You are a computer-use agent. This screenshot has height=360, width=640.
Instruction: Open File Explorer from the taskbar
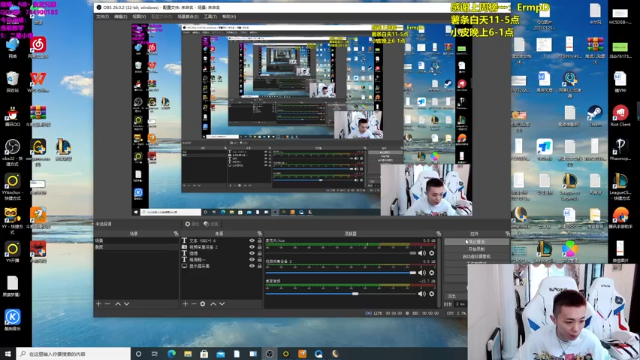pyautogui.click(x=188, y=353)
